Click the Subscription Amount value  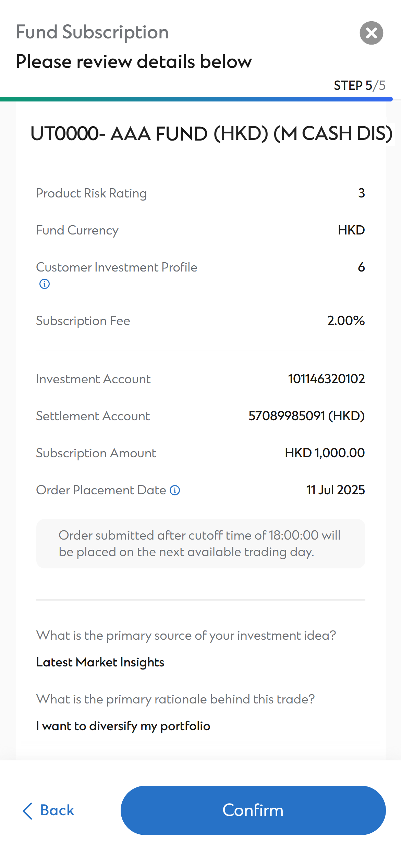click(x=325, y=453)
